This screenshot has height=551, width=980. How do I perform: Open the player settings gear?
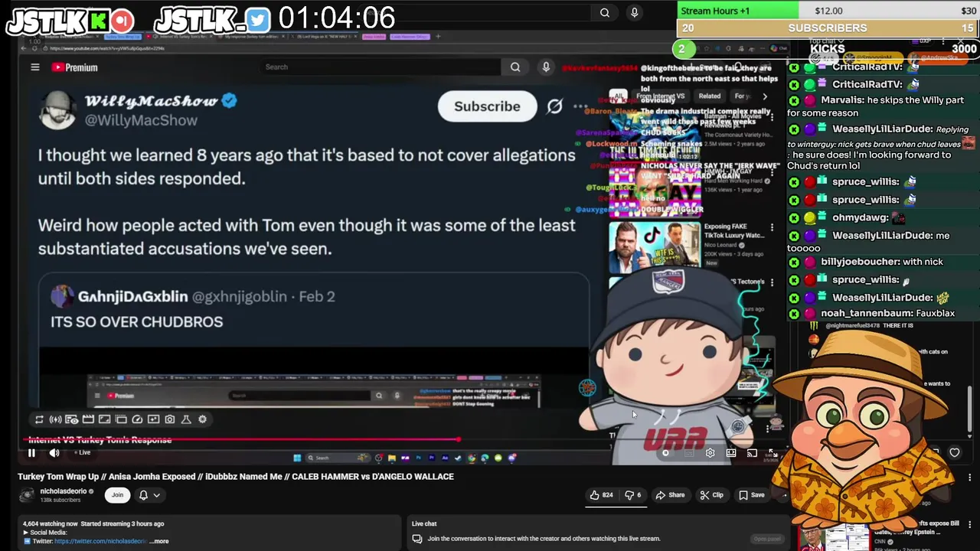coord(710,452)
